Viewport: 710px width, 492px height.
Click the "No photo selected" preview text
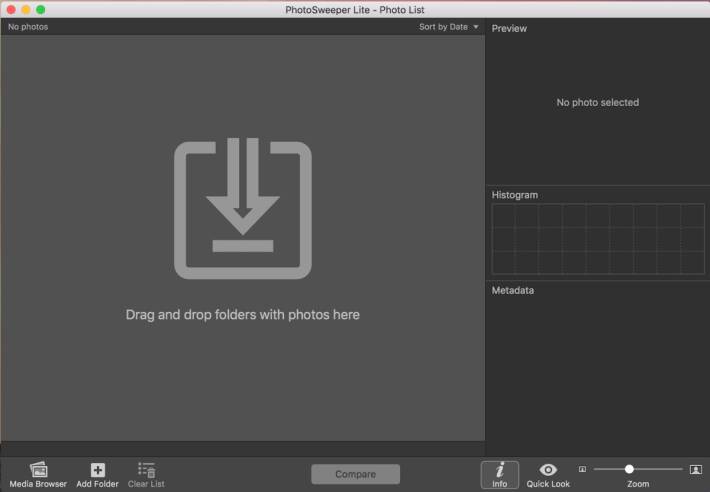point(598,102)
